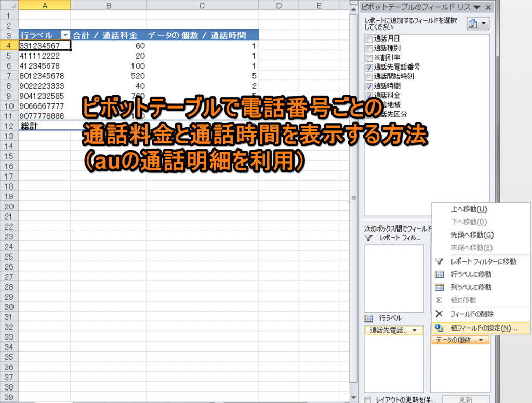Choose 先頭へ移動(G) in the context menu
This screenshot has width=532, height=403.
[x=481, y=234]
